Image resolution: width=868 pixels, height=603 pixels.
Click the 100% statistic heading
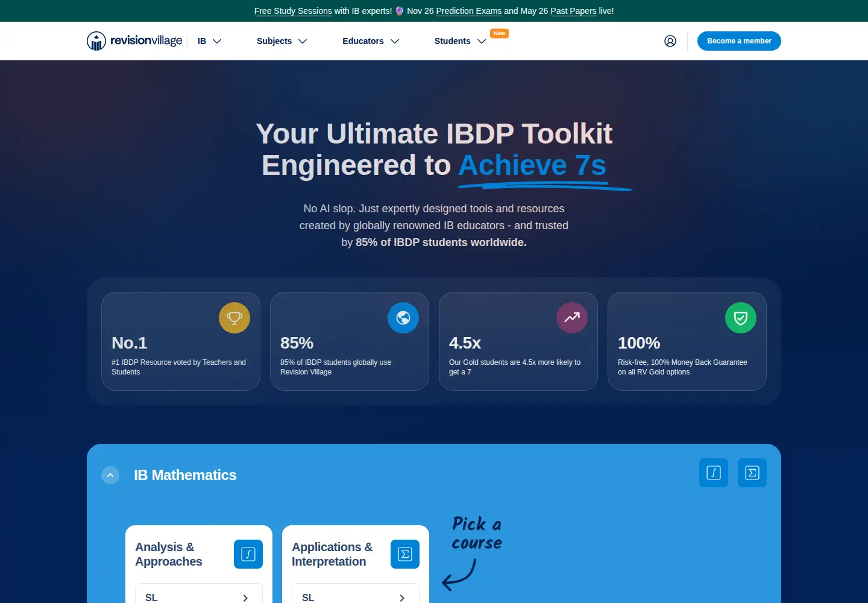click(x=639, y=343)
